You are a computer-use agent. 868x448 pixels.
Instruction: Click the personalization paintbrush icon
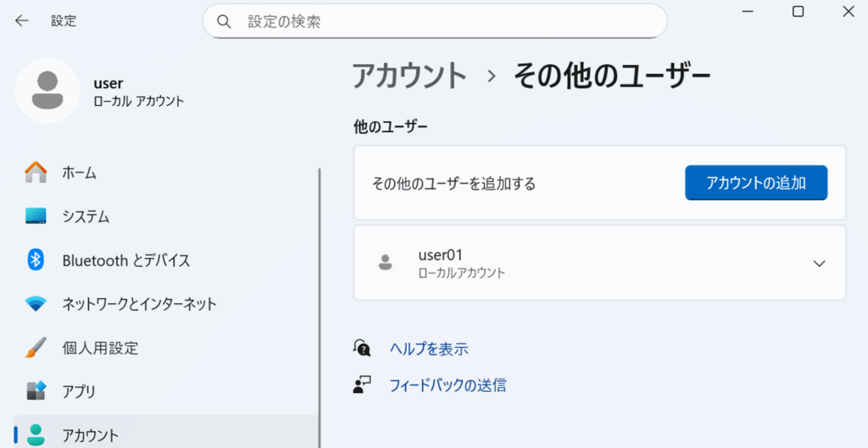[x=36, y=347]
